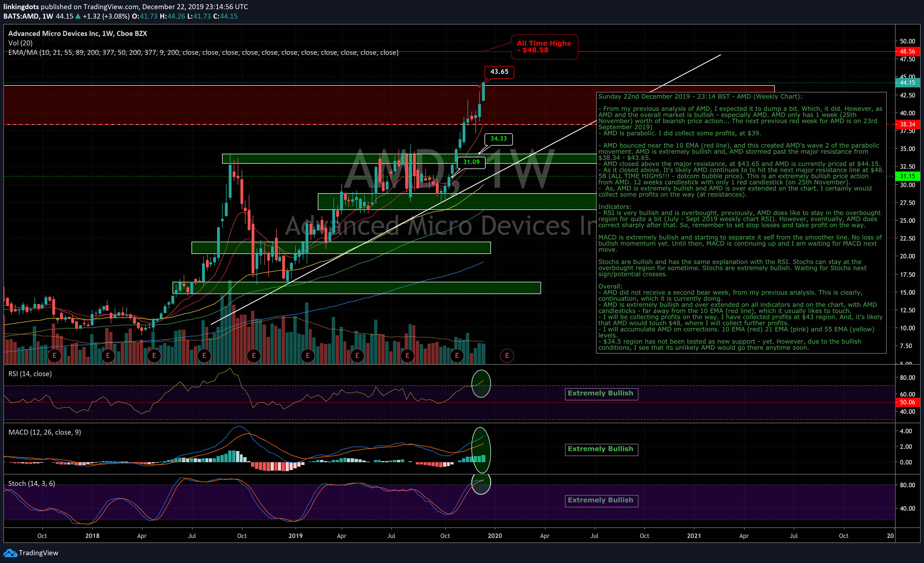
Task: Select the green 31.09 price callout
Action: coord(471,162)
